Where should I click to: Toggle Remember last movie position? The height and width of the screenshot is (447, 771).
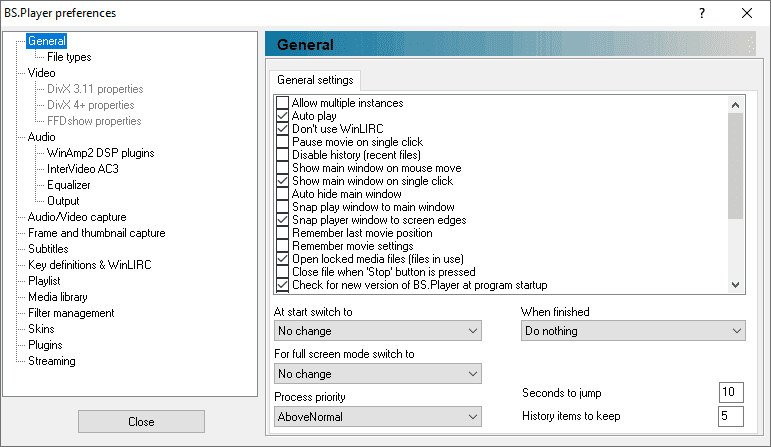(x=282, y=233)
